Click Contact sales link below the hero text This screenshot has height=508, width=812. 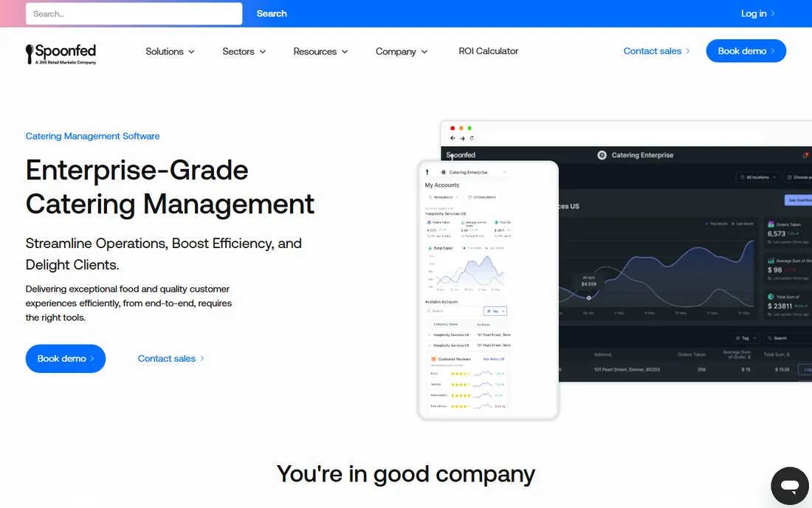(x=171, y=358)
